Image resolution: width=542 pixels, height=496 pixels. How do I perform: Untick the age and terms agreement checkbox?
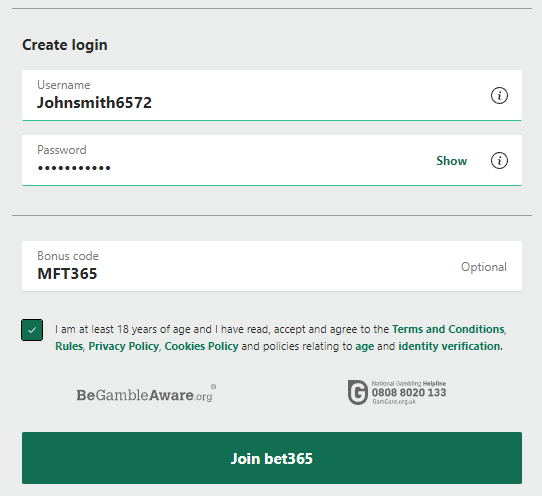(x=32, y=330)
